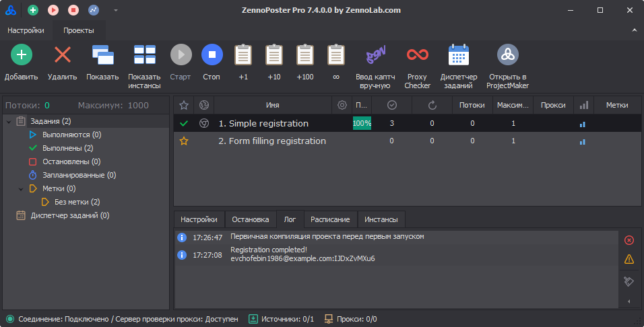Click the +10 runs clipboard icon

click(x=273, y=55)
